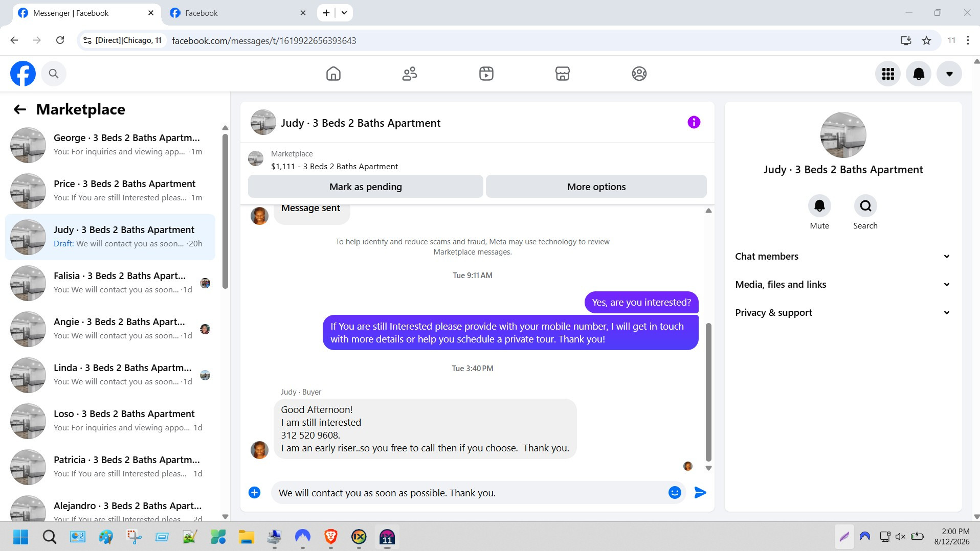Click the message input field
This screenshot has height=551, width=980.
pos(471,493)
